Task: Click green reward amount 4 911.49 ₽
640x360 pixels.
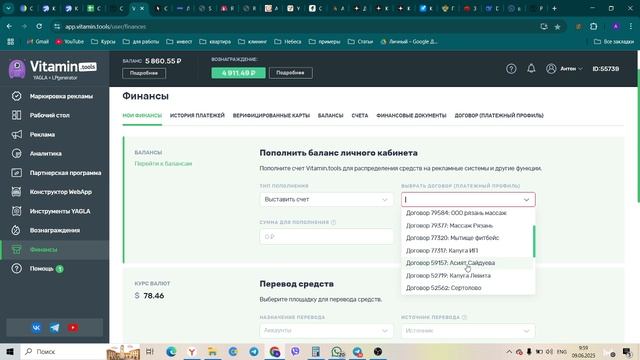Action: pyautogui.click(x=238, y=73)
